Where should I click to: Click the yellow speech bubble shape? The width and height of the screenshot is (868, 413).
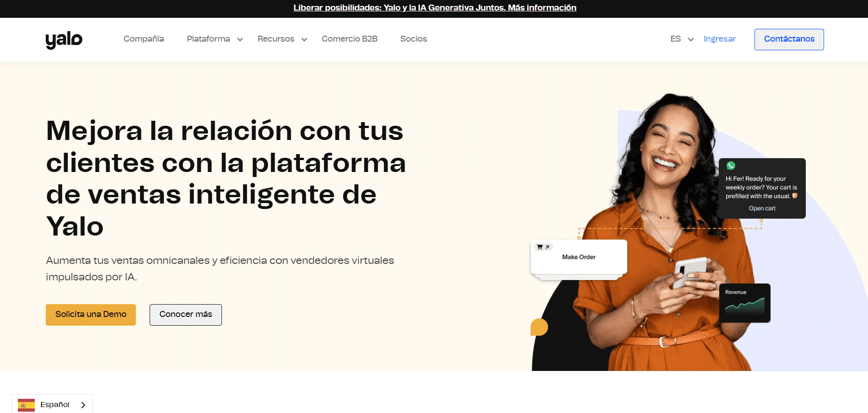coord(539,327)
